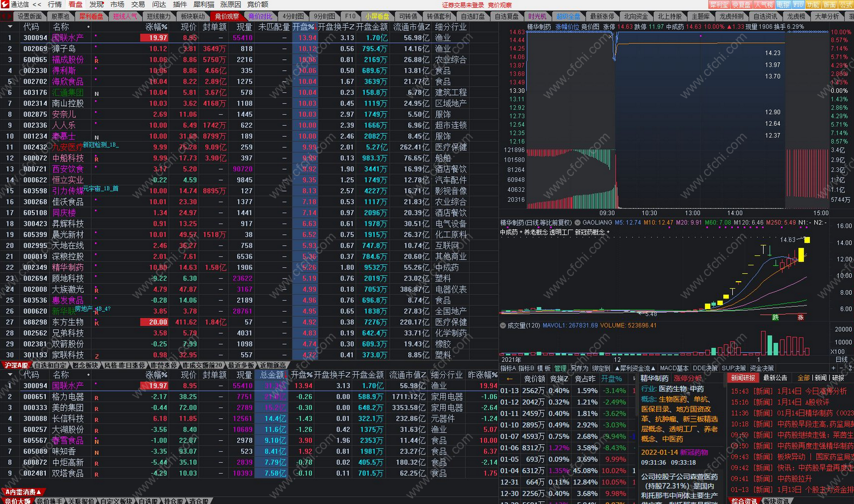Screen dimensions: 854x504
Task: Switch to the 时光机 tab
Action: coord(537,16)
